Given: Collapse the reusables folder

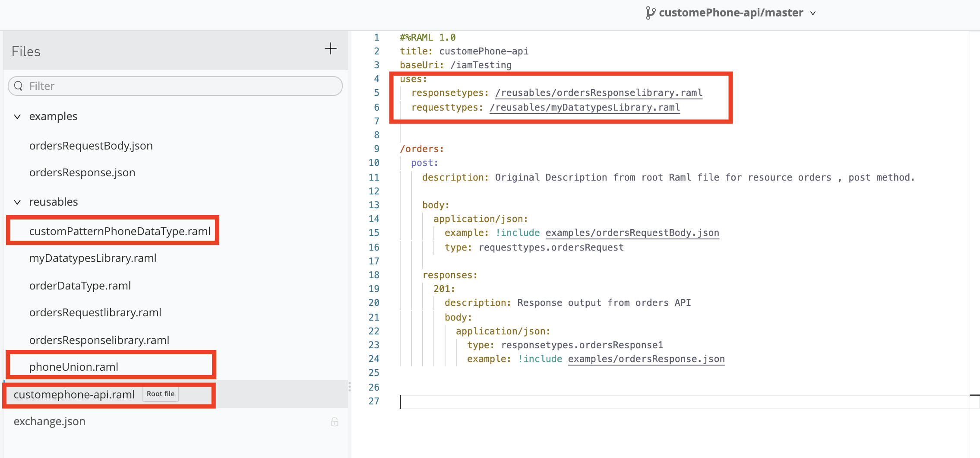Looking at the screenshot, I should pyautogui.click(x=17, y=202).
